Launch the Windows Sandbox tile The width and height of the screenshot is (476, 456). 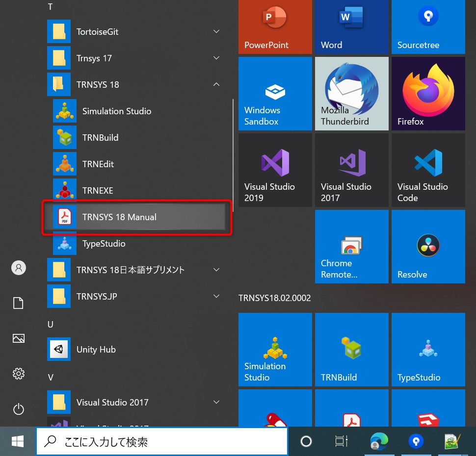[x=275, y=94]
